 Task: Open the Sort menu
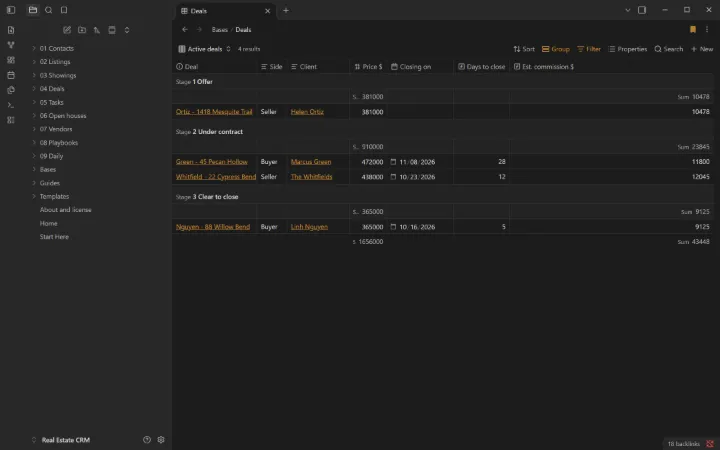pyautogui.click(x=524, y=49)
